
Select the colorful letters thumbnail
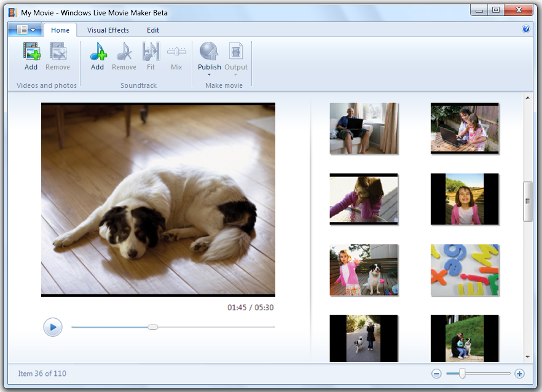tap(465, 270)
